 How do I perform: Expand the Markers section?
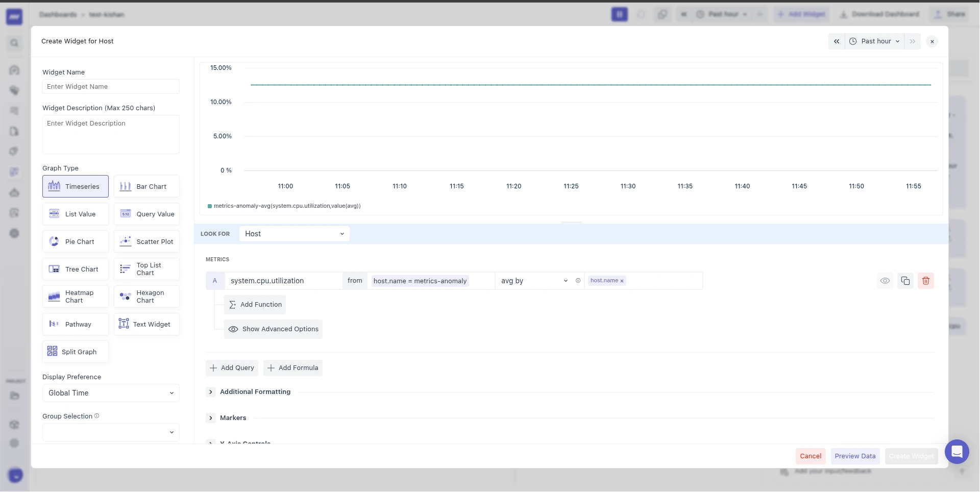(x=211, y=418)
